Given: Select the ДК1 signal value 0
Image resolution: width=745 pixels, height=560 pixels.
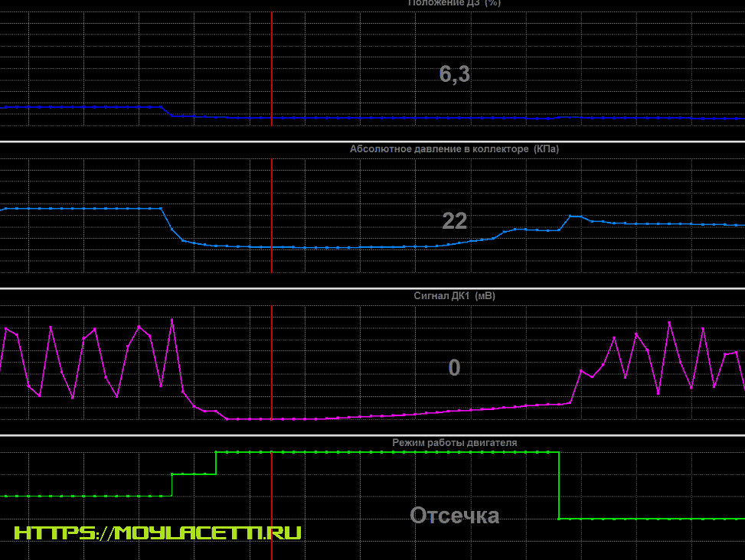Looking at the screenshot, I should 454,368.
